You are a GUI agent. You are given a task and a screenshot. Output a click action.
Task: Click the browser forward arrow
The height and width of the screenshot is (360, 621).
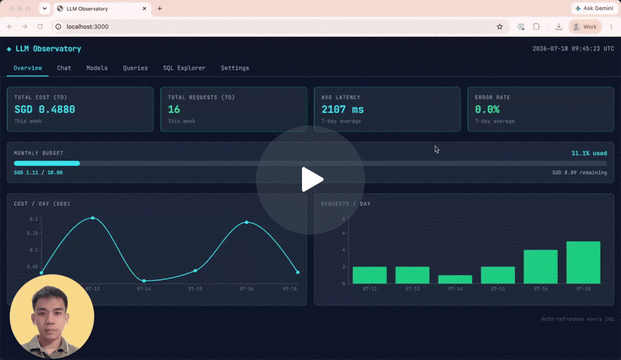[x=25, y=27]
